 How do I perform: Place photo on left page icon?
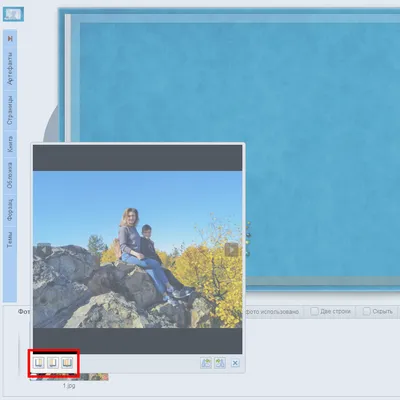click(x=39, y=363)
